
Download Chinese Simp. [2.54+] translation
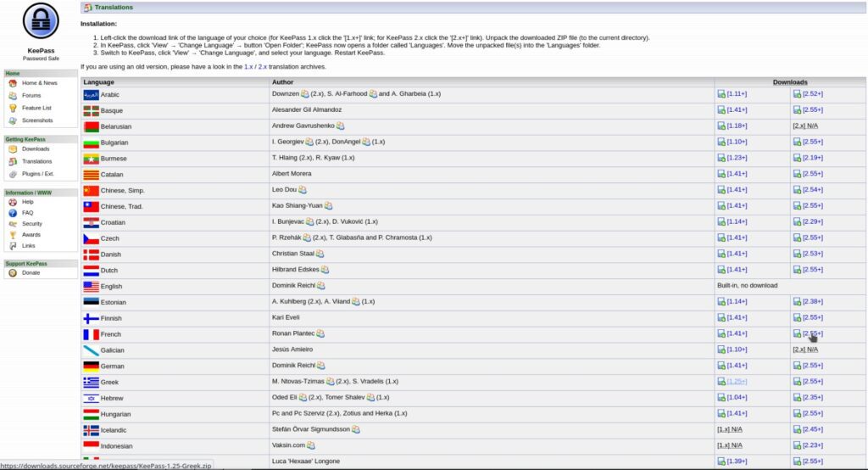[813, 189]
